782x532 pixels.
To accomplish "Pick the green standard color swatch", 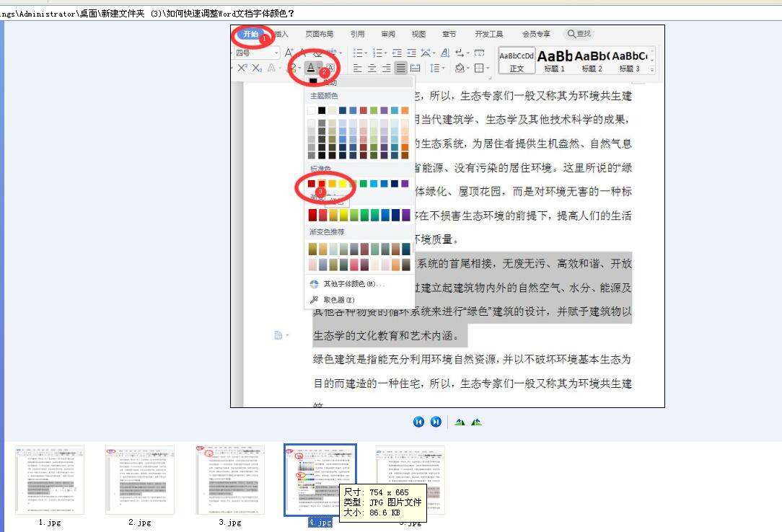I will [363, 184].
